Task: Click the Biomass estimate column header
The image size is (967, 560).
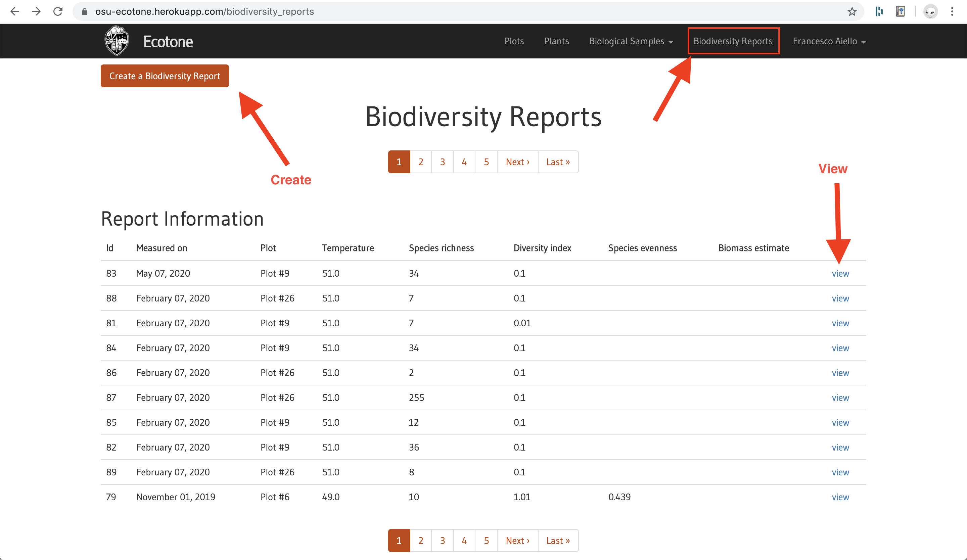Action: [x=754, y=248]
